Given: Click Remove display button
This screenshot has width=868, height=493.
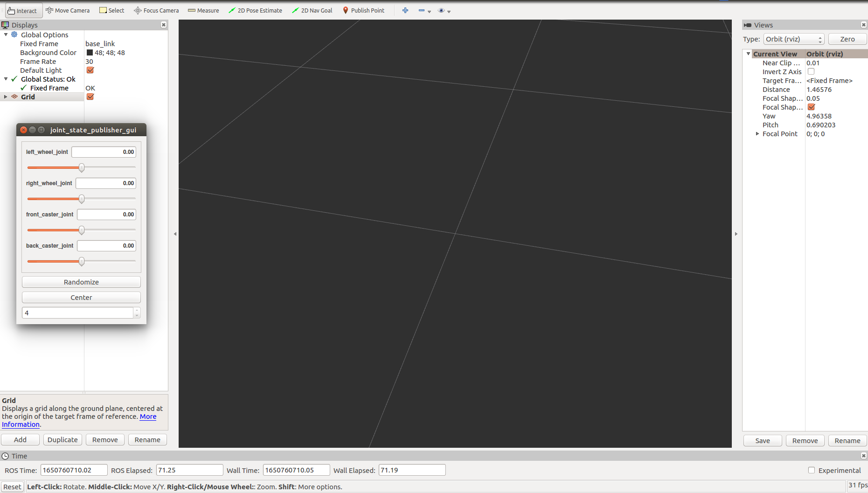Looking at the screenshot, I should [x=105, y=439].
